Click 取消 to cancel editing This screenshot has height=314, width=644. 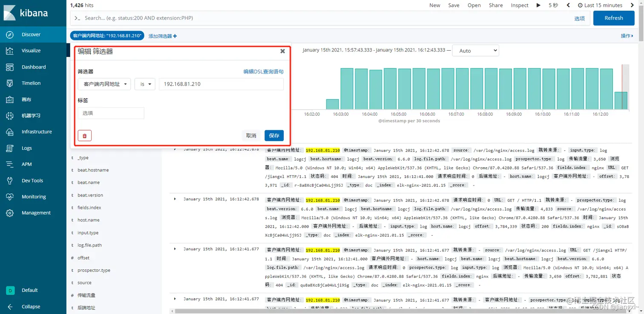[251, 135]
